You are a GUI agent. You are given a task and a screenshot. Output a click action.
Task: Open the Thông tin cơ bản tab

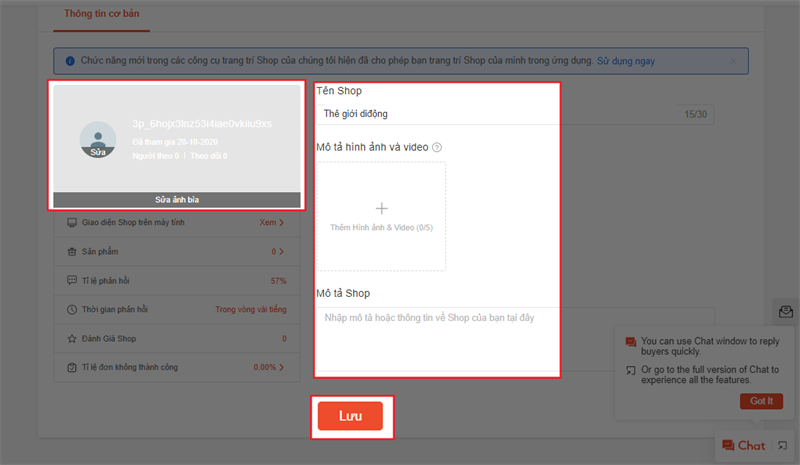[x=102, y=14]
